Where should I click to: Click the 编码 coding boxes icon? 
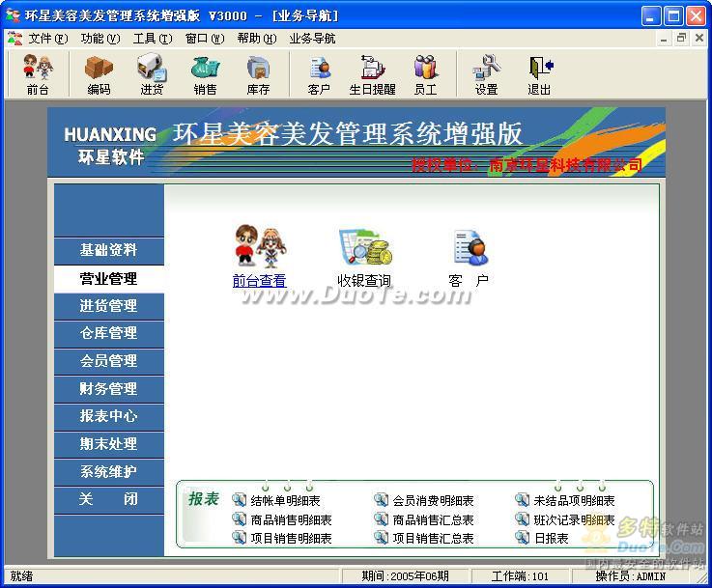(x=99, y=74)
